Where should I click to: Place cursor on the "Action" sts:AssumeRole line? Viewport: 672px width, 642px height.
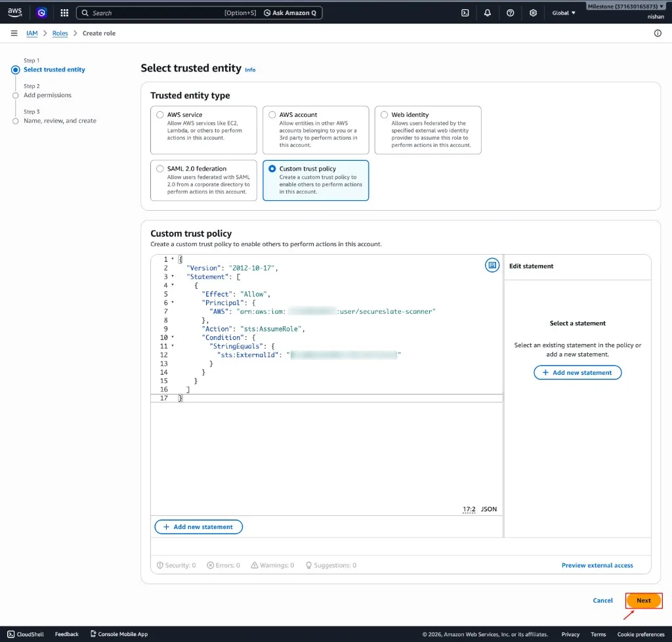(x=253, y=329)
